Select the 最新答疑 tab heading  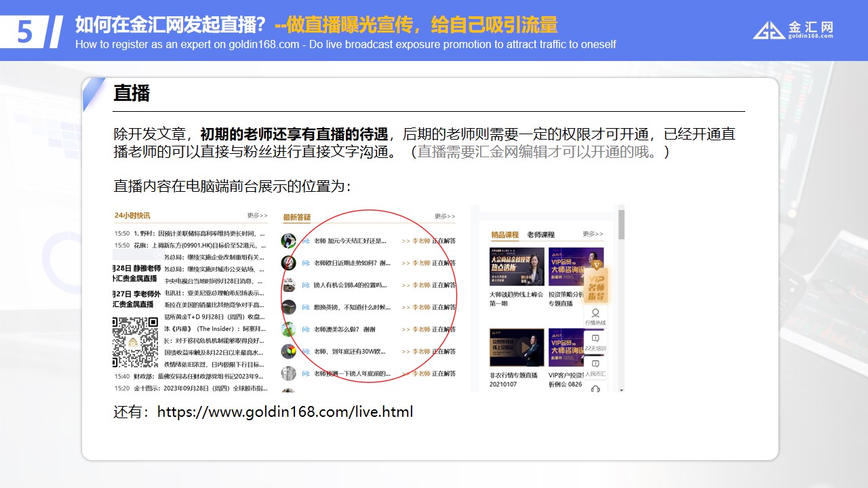[x=296, y=217]
